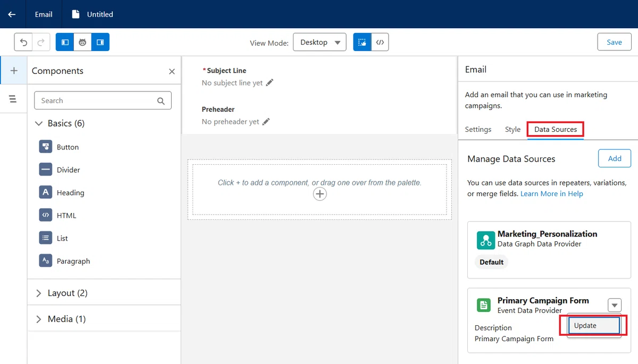Select the Paragraph component icon
Viewport: 638px width, 364px height.
(46, 261)
